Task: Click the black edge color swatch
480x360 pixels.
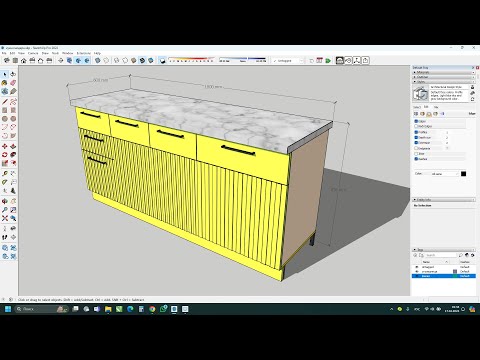Action: pyautogui.click(x=463, y=174)
